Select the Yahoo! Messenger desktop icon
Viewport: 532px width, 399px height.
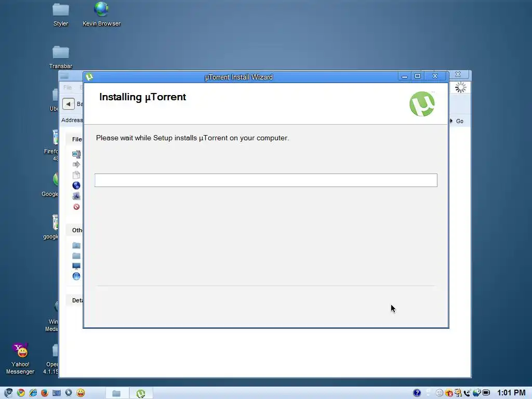[20, 358]
